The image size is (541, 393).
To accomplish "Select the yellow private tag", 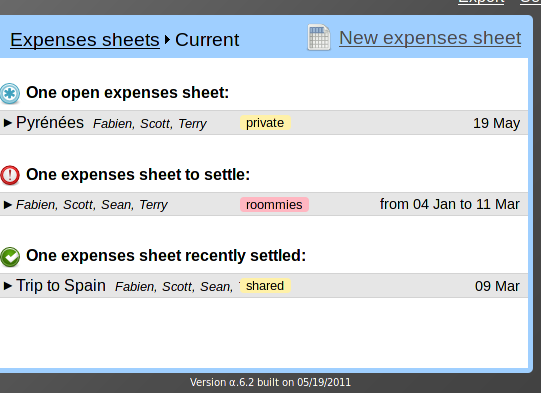I will (265, 123).
